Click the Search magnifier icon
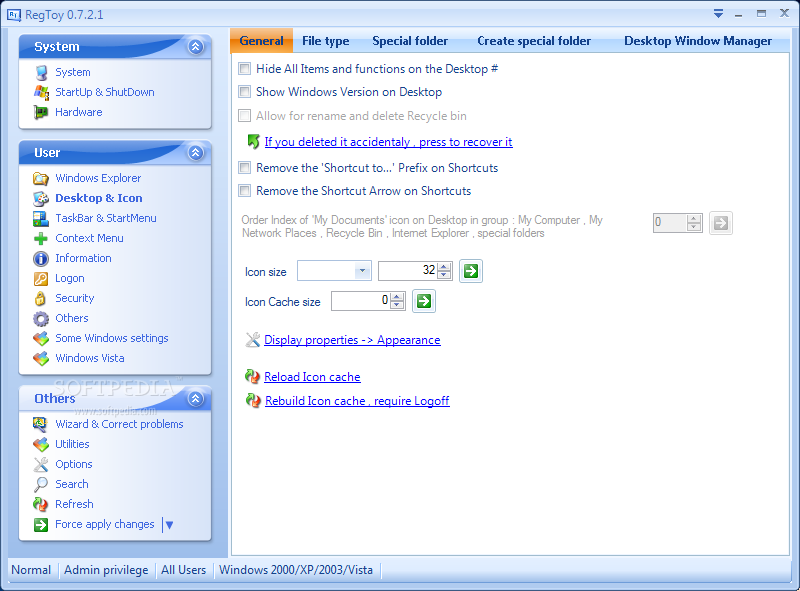The height and width of the screenshot is (591, 800). (41, 484)
